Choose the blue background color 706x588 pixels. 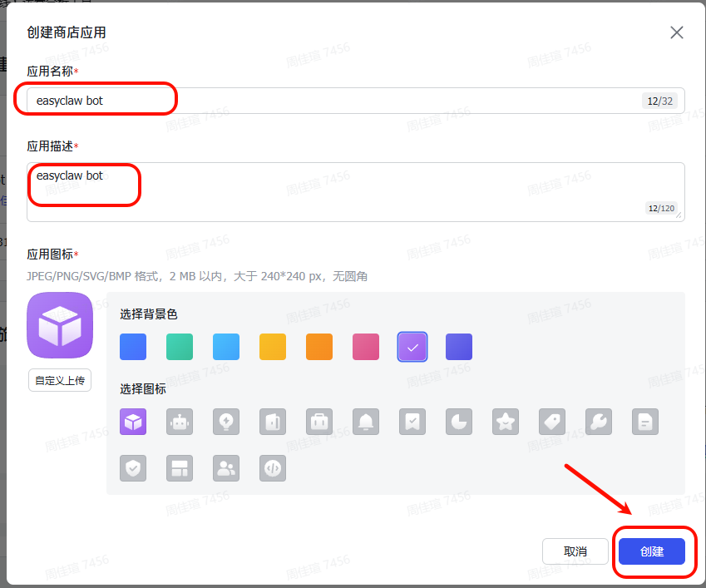(133, 347)
